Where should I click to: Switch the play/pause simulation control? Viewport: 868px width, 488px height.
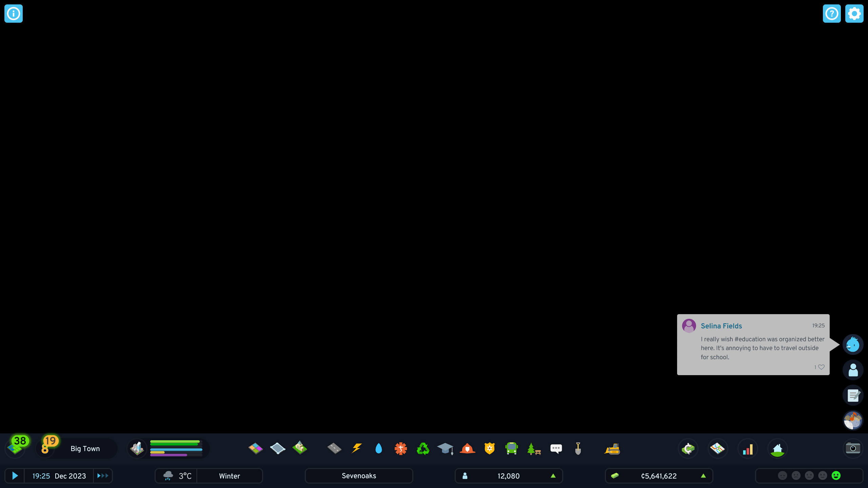pos(15,475)
